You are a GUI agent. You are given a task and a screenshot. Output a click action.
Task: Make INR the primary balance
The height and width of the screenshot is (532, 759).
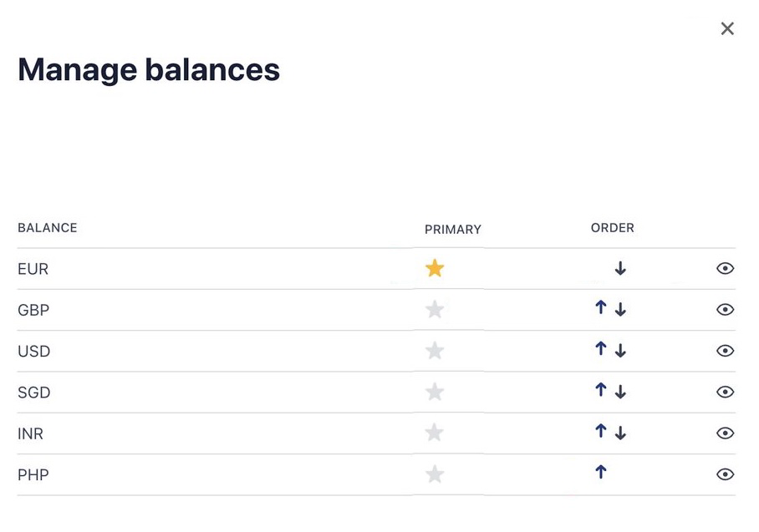[435, 433]
